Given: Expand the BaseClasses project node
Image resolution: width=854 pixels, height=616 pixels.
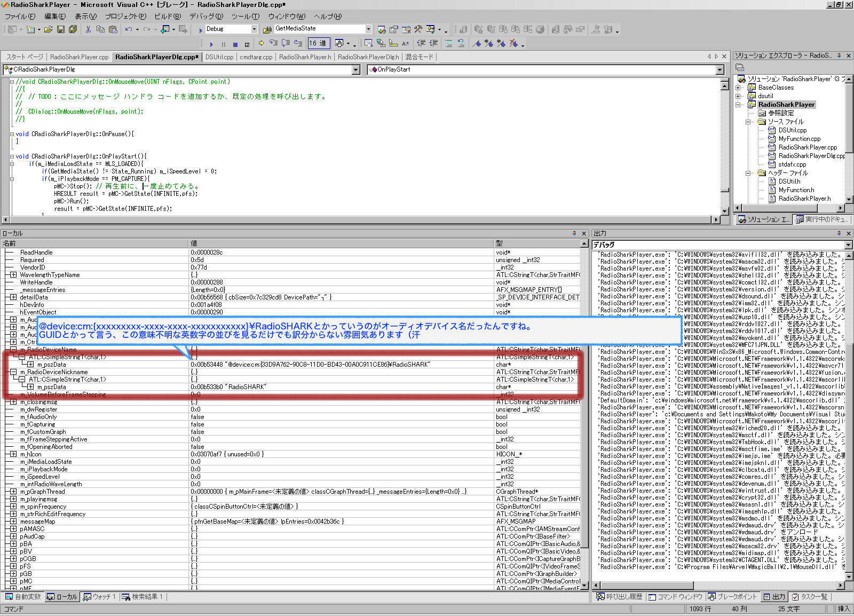Looking at the screenshot, I should (738, 88).
